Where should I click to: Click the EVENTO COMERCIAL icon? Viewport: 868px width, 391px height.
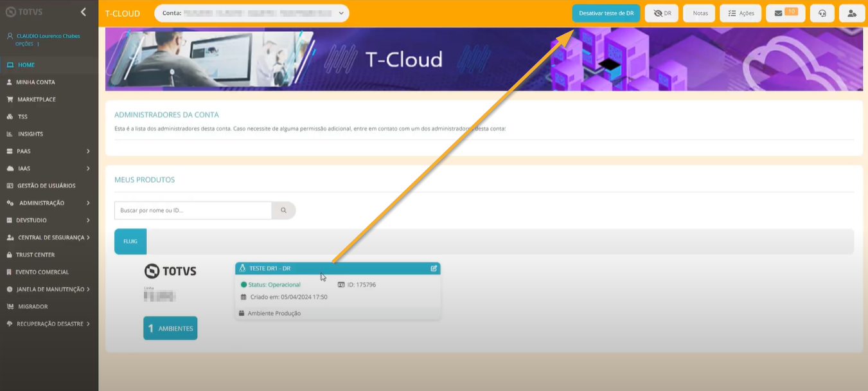(x=10, y=272)
